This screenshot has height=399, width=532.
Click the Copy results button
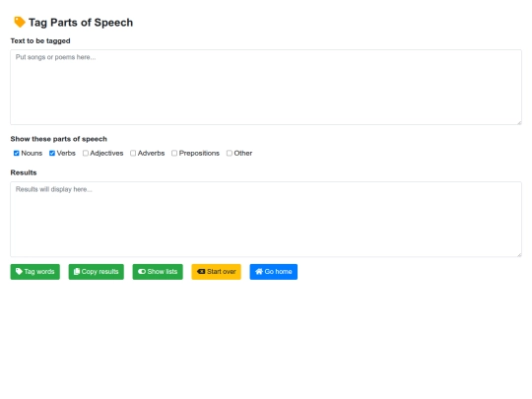click(x=96, y=272)
